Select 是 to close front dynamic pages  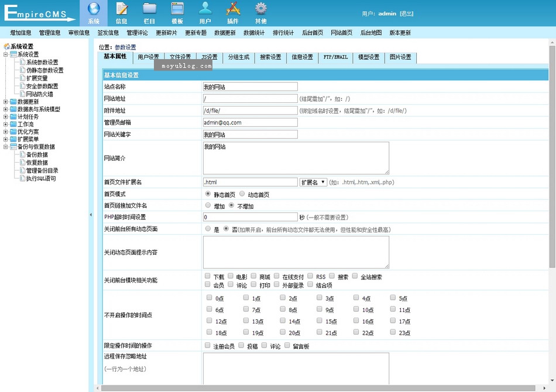[208, 229]
